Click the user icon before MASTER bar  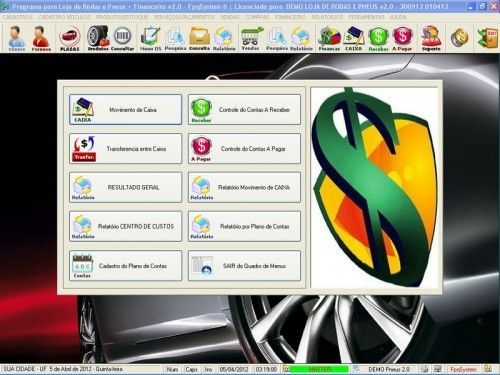[286, 369]
